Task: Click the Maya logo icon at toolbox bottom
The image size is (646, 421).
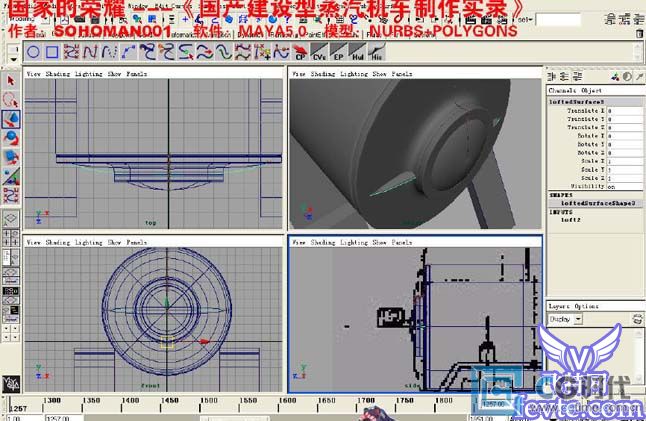Action: point(11,384)
